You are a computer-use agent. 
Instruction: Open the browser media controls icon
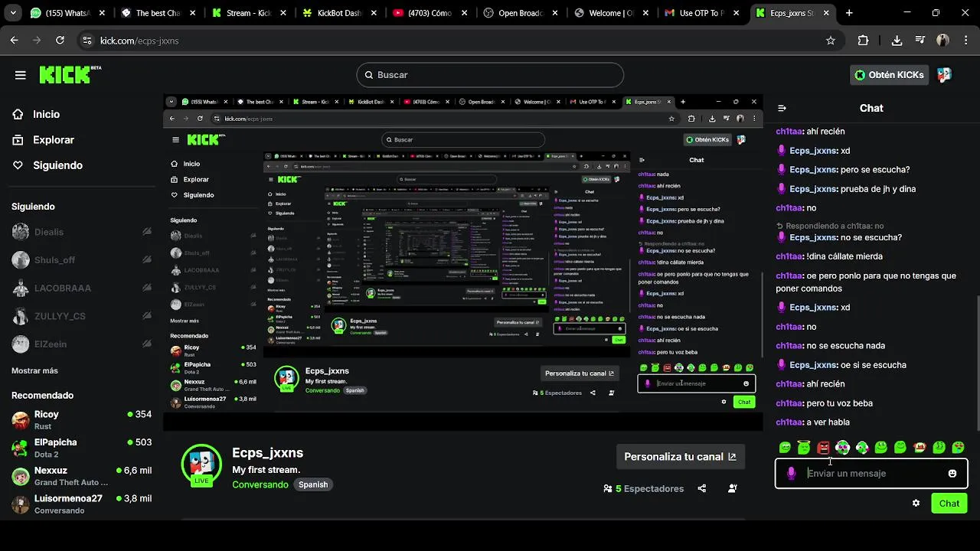pyautogui.click(x=920, y=41)
